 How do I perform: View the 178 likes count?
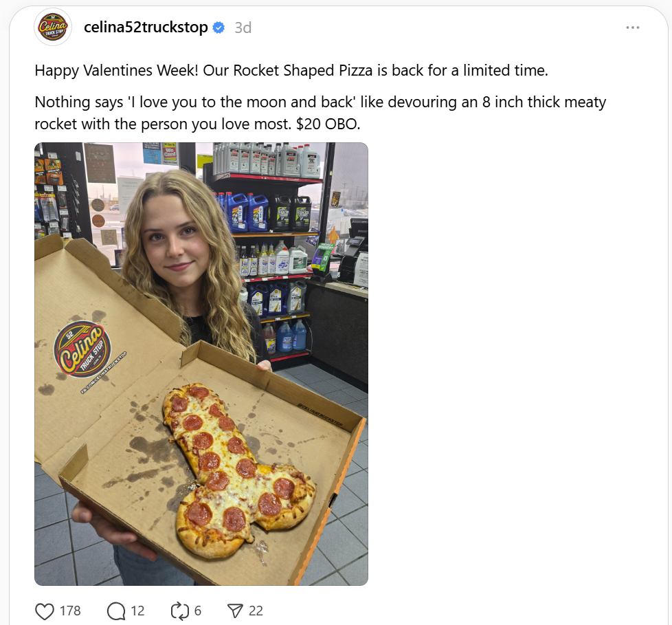[x=70, y=611]
